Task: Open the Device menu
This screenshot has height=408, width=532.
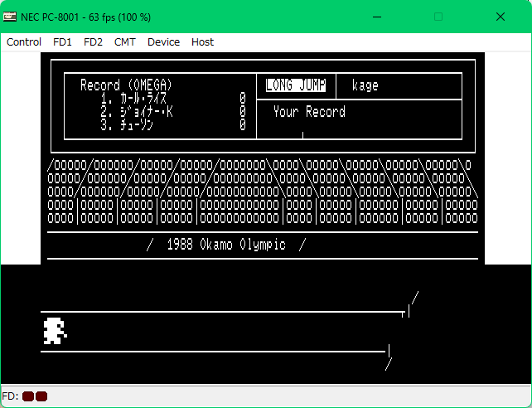Action: [x=163, y=41]
